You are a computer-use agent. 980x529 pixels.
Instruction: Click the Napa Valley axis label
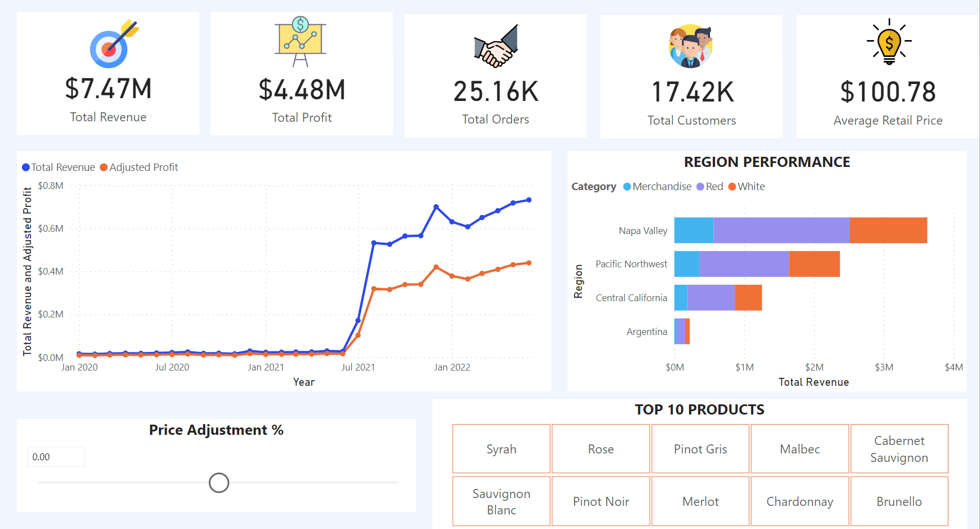(643, 231)
